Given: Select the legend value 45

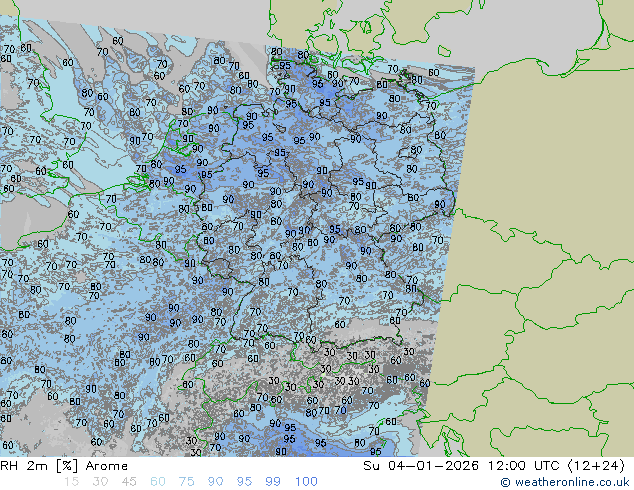Looking at the screenshot, I should [x=129, y=482].
